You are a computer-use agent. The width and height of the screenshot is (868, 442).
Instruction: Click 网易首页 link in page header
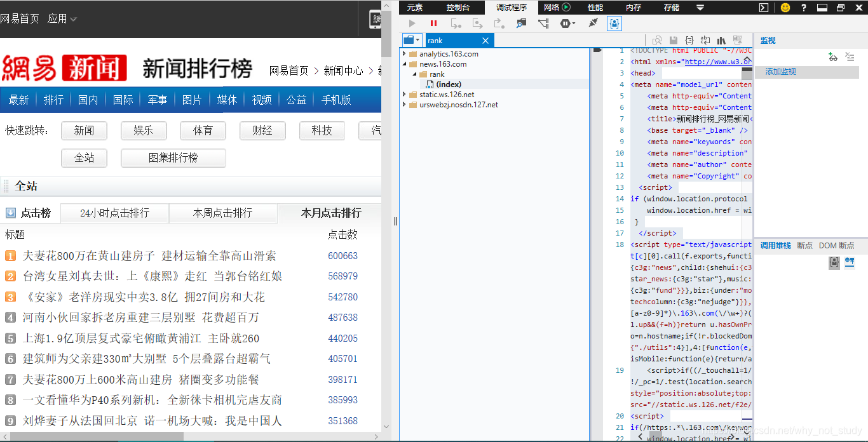pos(19,19)
